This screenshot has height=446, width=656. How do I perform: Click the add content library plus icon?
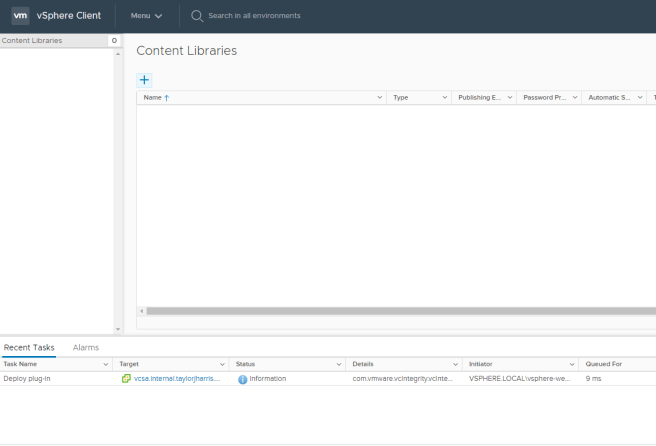click(x=144, y=79)
